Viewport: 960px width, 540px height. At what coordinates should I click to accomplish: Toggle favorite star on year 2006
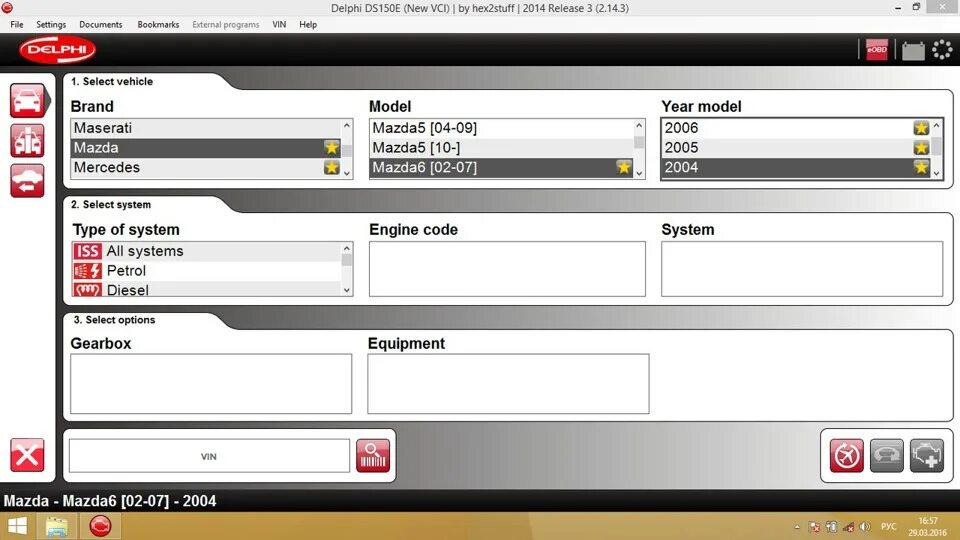pos(921,128)
